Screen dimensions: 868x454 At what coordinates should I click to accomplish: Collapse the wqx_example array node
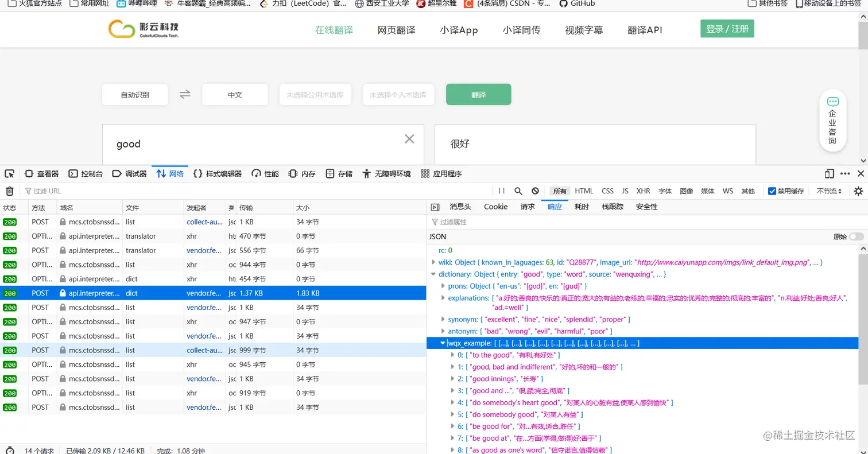click(443, 343)
